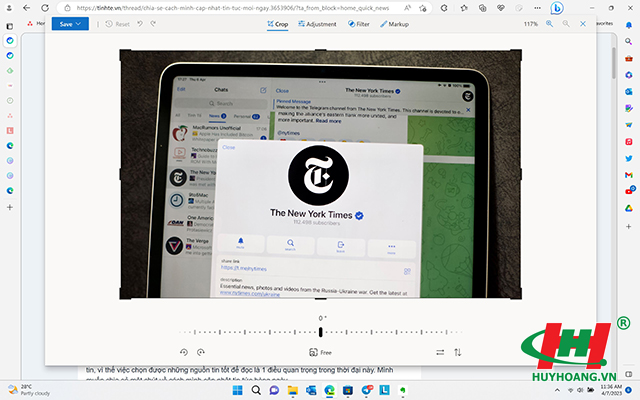
Task: Open the Windows Start menu
Action: [x=238, y=390]
